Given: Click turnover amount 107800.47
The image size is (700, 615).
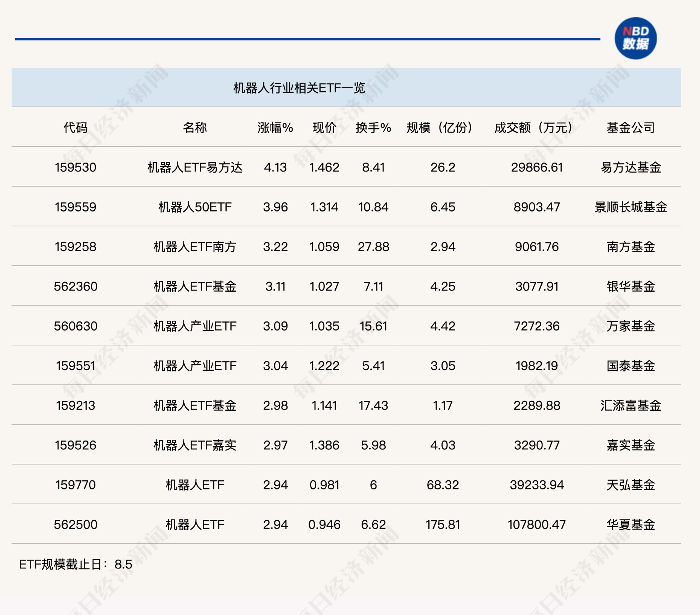Looking at the screenshot, I should (x=537, y=525).
